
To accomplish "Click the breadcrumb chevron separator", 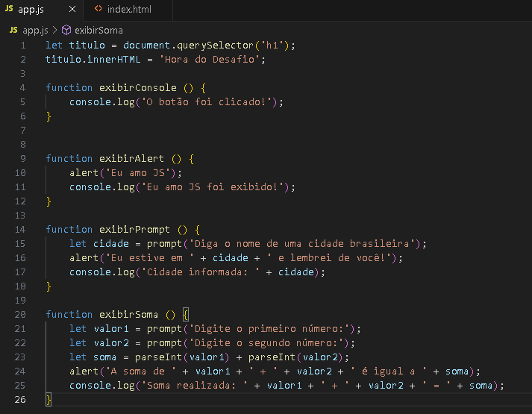I will coord(55,30).
